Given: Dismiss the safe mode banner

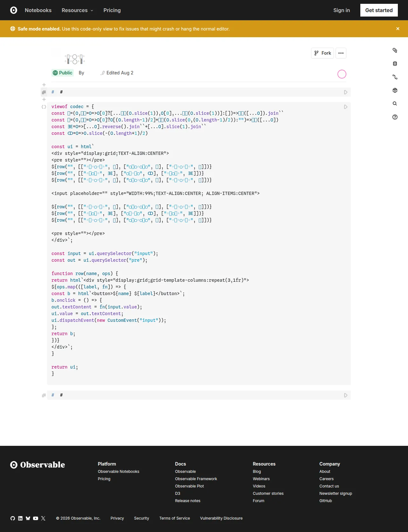Looking at the screenshot, I should click(x=398, y=29).
